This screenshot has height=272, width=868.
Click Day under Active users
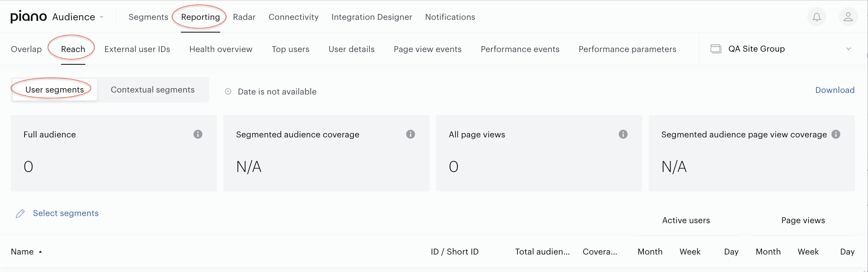coord(731,252)
